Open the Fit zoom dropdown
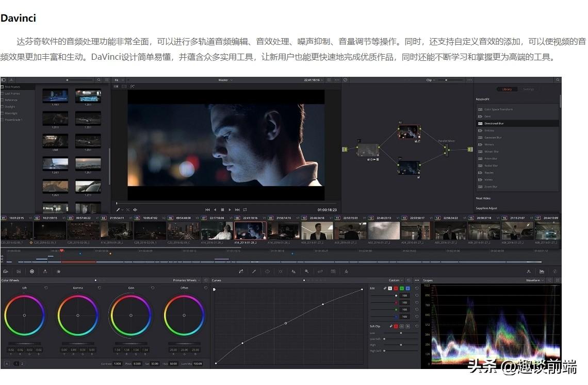The image size is (588, 385). tap(119, 80)
